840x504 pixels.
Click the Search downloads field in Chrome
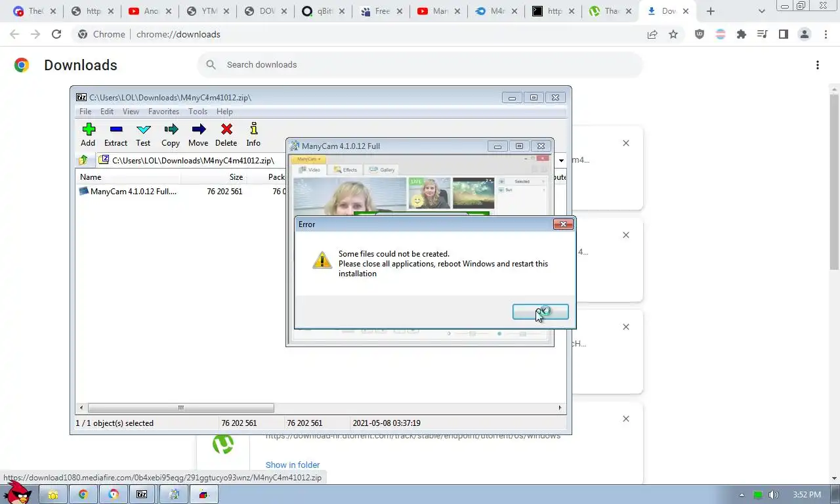(x=420, y=64)
